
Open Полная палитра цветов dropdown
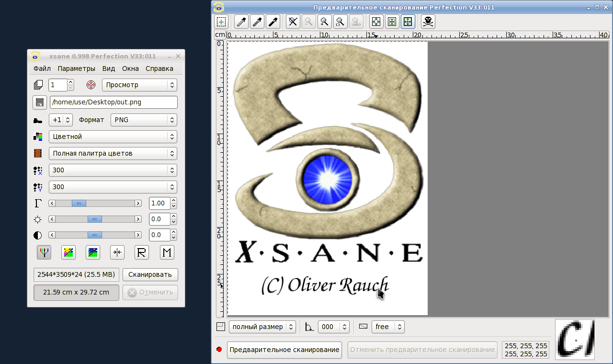point(113,153)
